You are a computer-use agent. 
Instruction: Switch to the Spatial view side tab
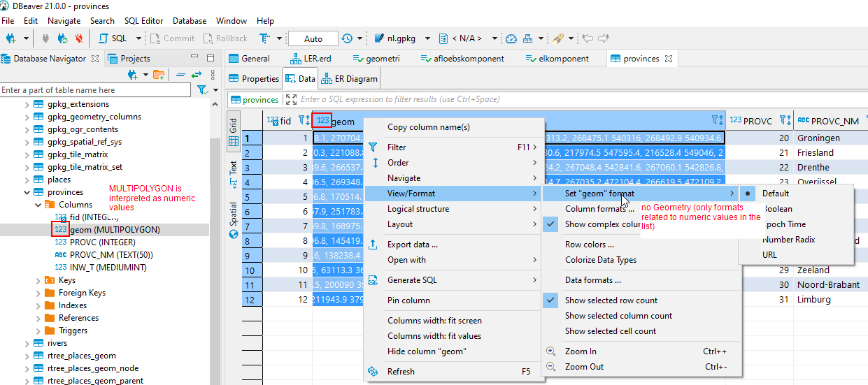(x=234, y=219)
